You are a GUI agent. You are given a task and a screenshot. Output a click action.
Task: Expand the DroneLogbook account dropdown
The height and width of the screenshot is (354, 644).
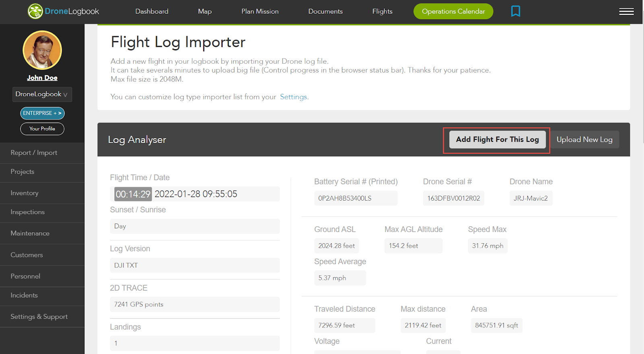(x=42, y=94)
